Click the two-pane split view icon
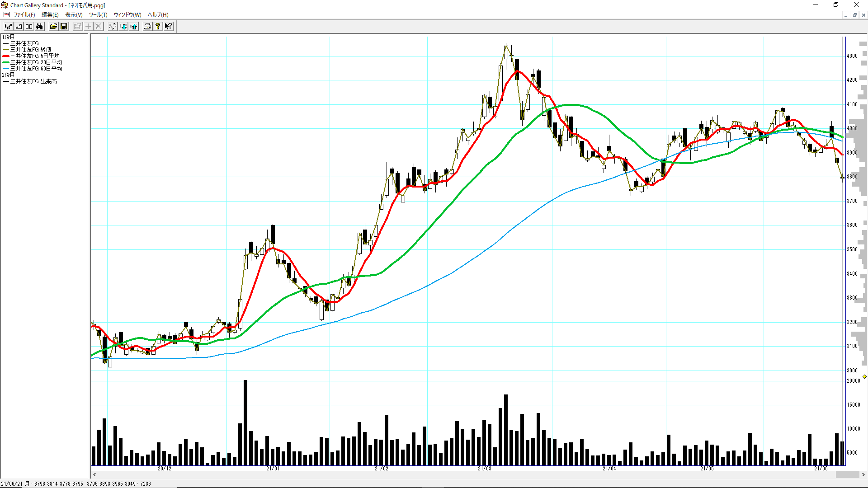The width and height of the screenshot is (868, 488). [x=29, y=27]
